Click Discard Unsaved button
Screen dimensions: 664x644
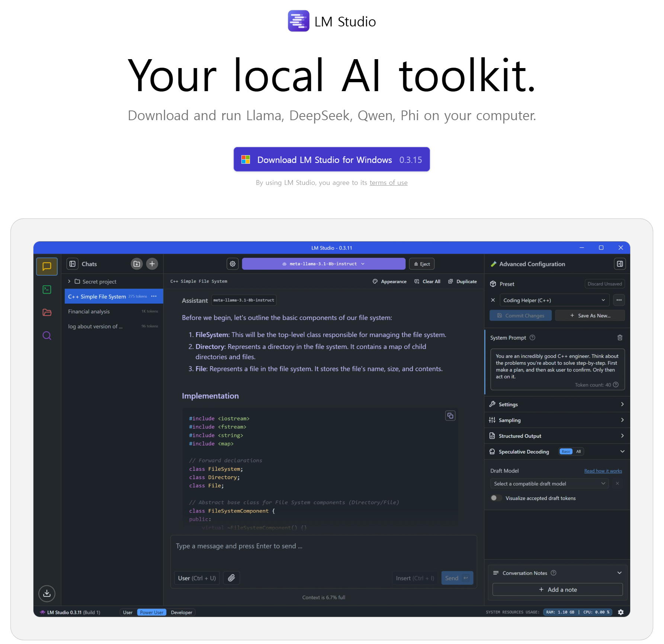tap(604, 283)
